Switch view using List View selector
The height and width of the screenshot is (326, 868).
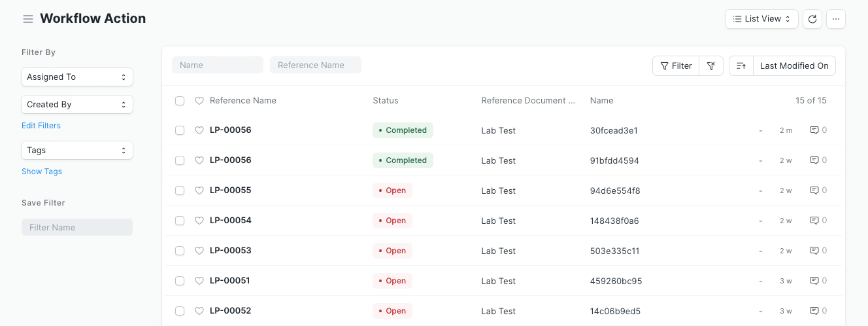click(761, 19)
